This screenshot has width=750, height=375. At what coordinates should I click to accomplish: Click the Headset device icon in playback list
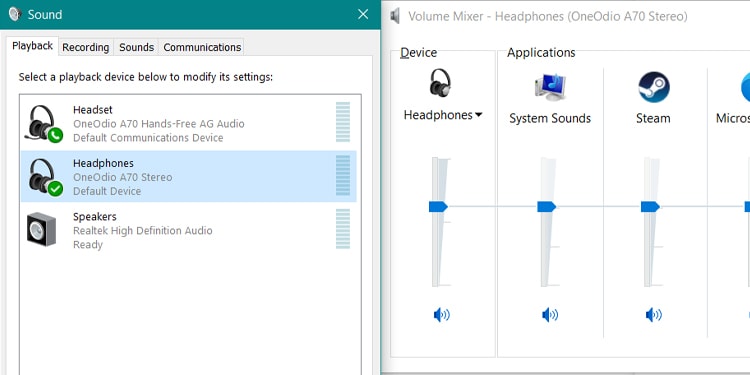tap(44, 124)
